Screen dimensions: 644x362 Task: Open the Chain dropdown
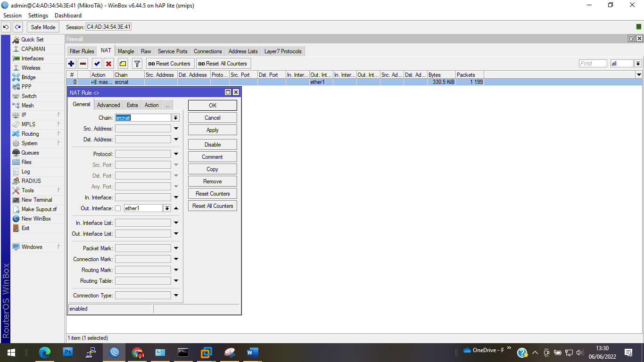175,118
